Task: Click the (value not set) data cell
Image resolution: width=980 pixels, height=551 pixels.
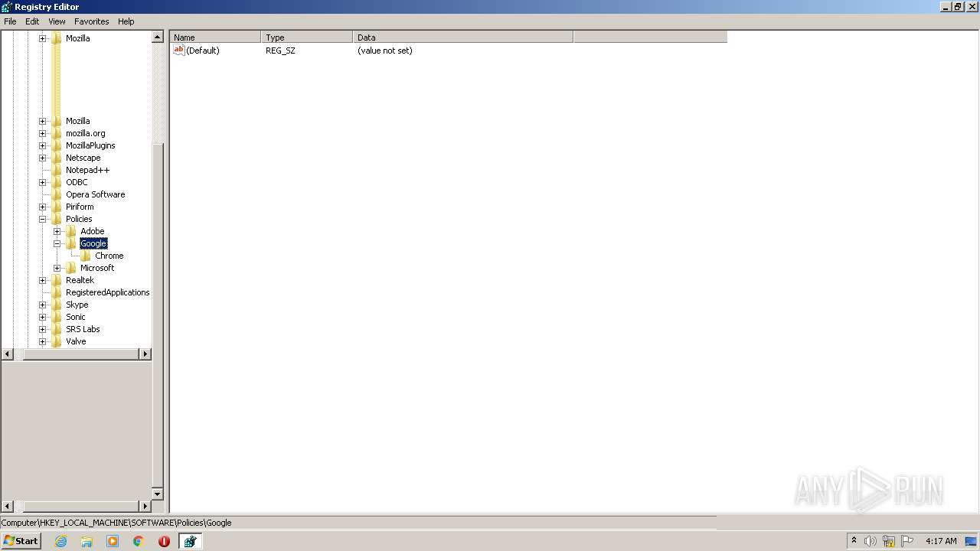Action: click(x=385, y=51)
